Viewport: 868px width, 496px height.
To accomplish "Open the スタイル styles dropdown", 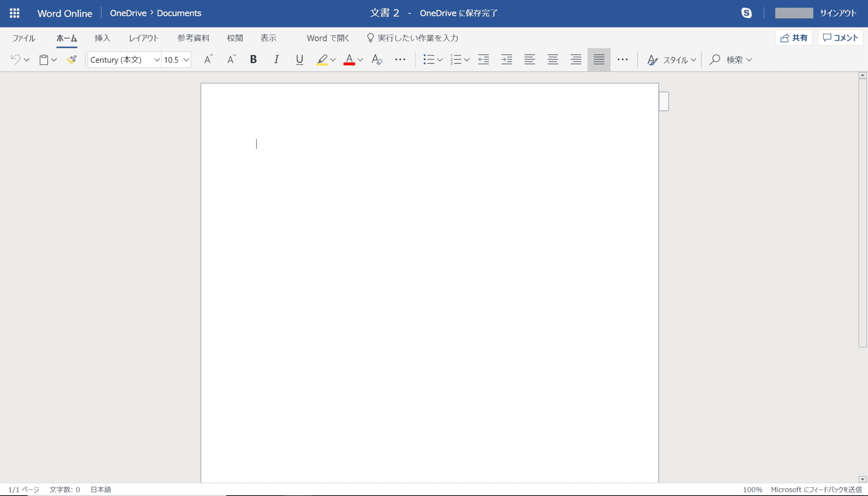I will (x=671, y=59).
